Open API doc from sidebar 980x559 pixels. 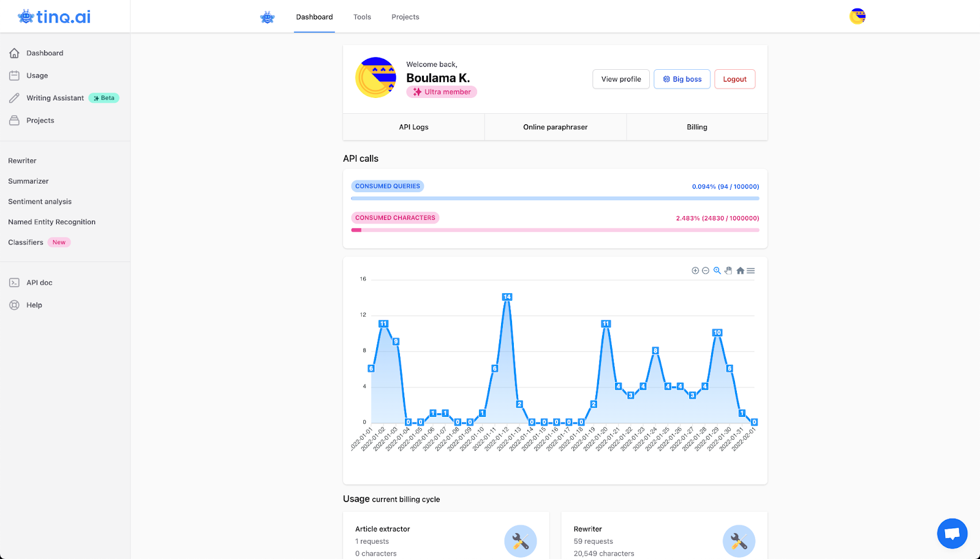tap(39, 282)
